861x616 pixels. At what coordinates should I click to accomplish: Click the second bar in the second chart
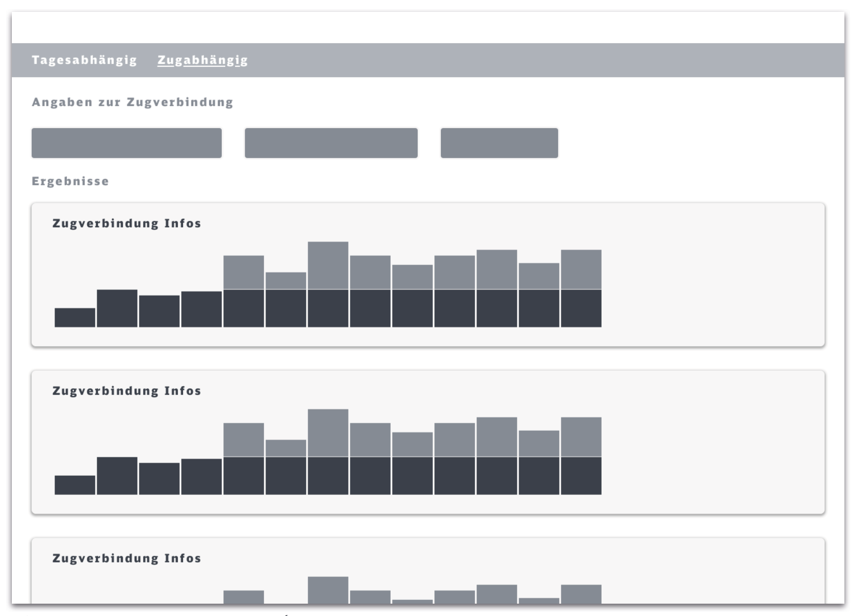point(117,476)
